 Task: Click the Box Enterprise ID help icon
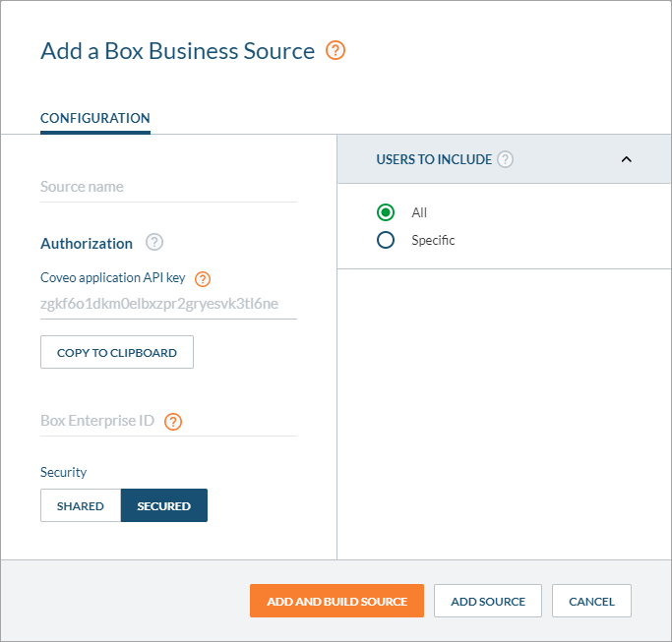pos(173,422)
